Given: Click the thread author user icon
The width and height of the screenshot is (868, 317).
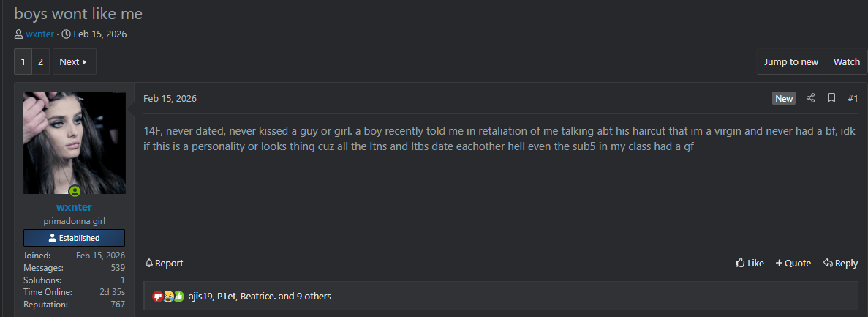Looking at the screenshot, I should [18, 34].
